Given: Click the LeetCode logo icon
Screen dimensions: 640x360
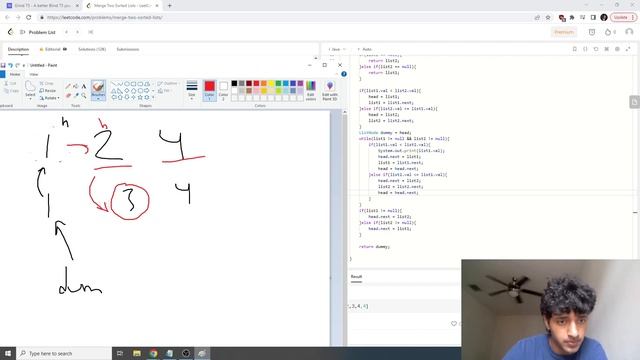Looking at the screenshot, I should point(10,32).
